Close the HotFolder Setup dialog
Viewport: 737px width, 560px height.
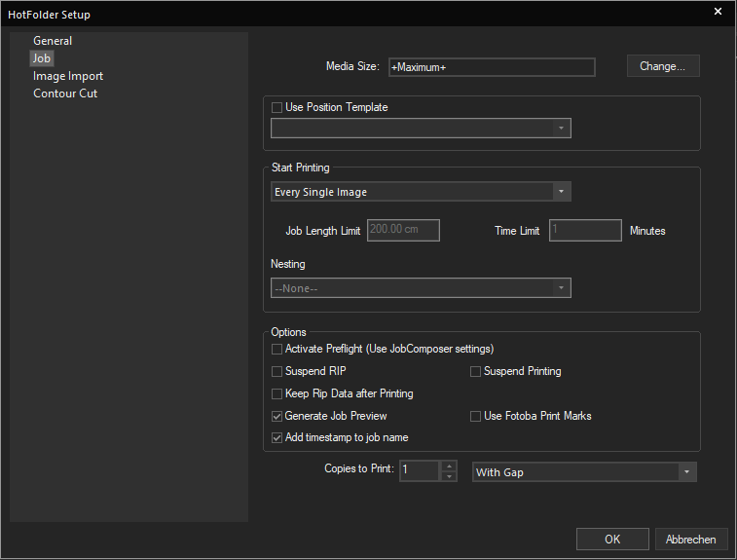pyautogui.click(x=718, y=12)
